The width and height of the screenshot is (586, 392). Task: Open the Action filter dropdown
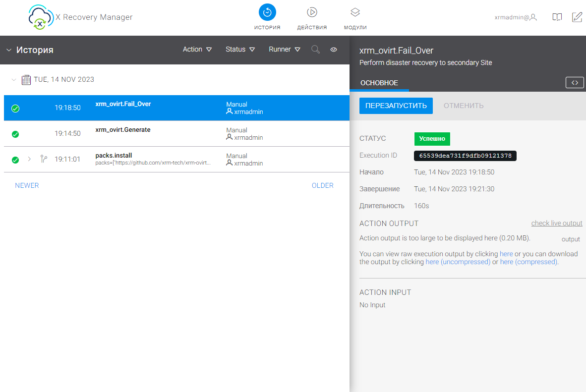[197, 50]
